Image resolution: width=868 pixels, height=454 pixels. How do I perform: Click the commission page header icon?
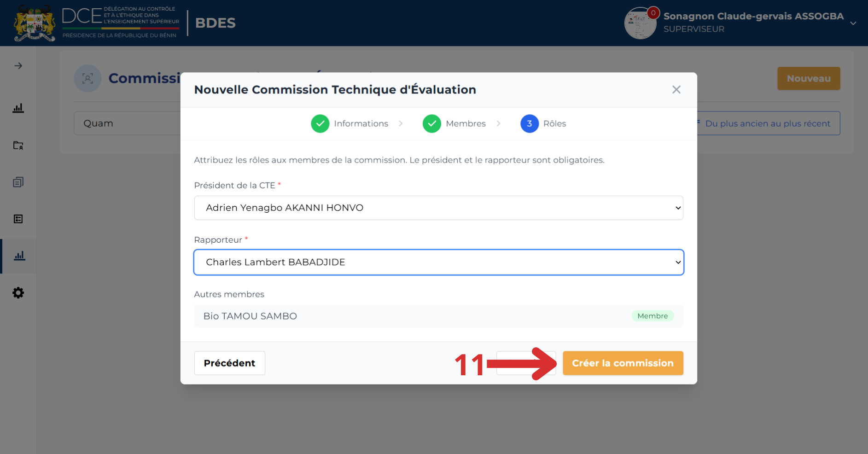pos(87,78)
